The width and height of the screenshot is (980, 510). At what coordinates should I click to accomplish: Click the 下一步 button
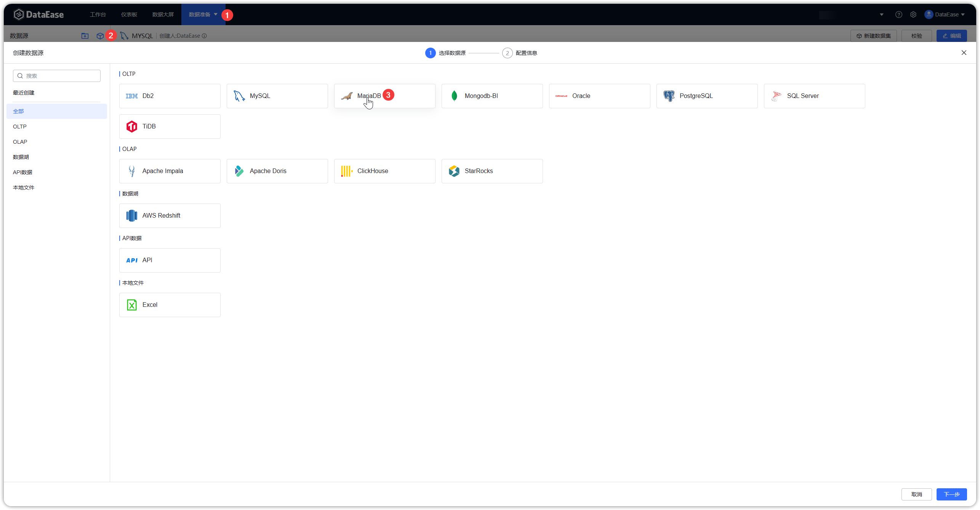click(951, 494)
